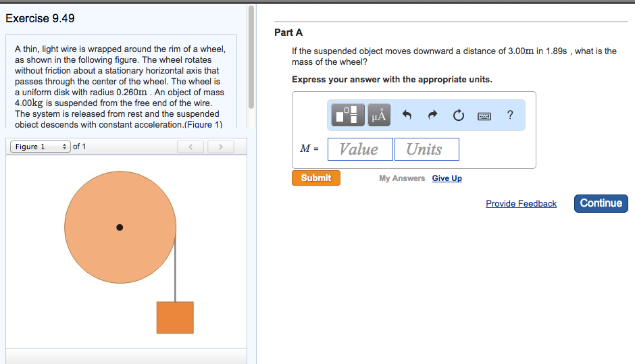Image resolution: width=635 pixels, height=364 pixels.
Task: Go to the previous figure with the left arrow
Action: [191, 147]
